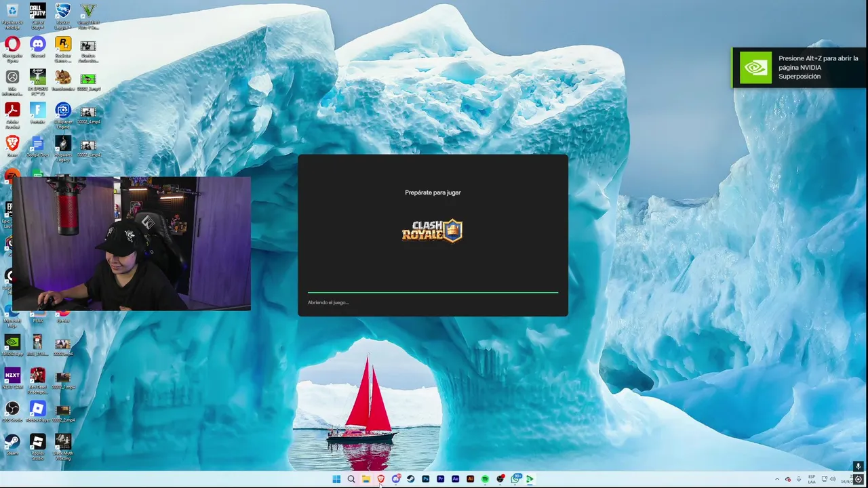The height and width of the screenshot is (488, 868).
Task: Launch the Rockstar Games Launcher desktop icon
Action: click(62, 47)
